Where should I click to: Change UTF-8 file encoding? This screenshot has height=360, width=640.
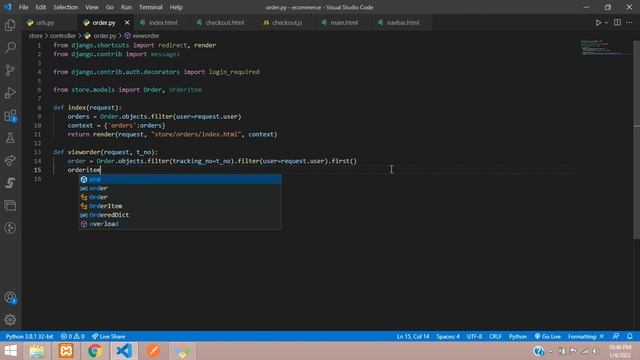coord(474,336)
